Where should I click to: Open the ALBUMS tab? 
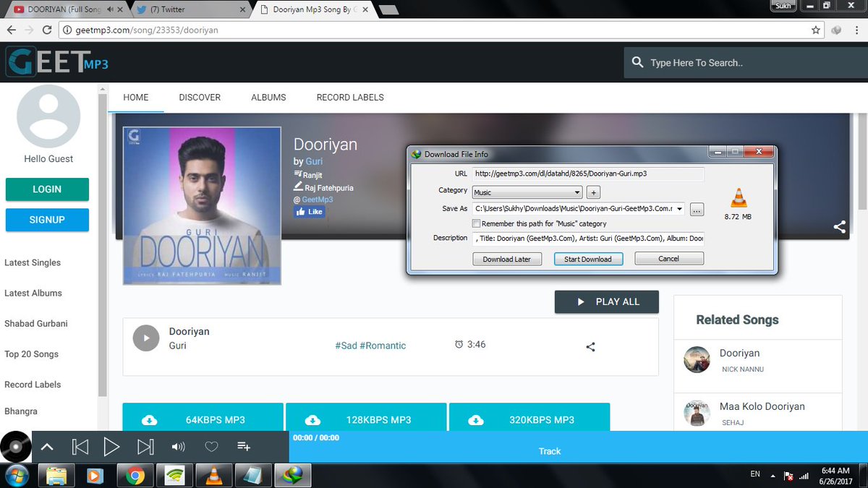[x=268, y=97]
